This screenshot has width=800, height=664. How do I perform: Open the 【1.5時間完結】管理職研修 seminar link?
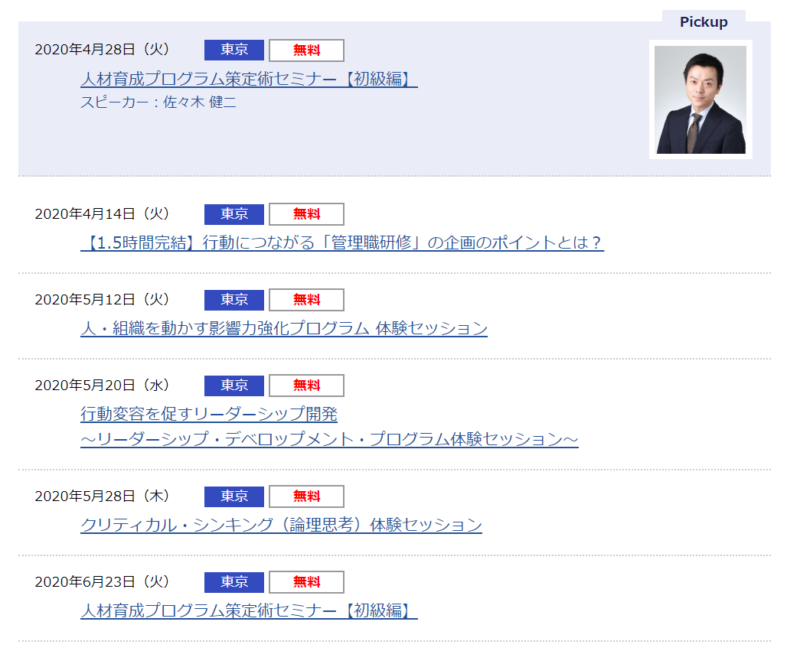click(342, 242)
